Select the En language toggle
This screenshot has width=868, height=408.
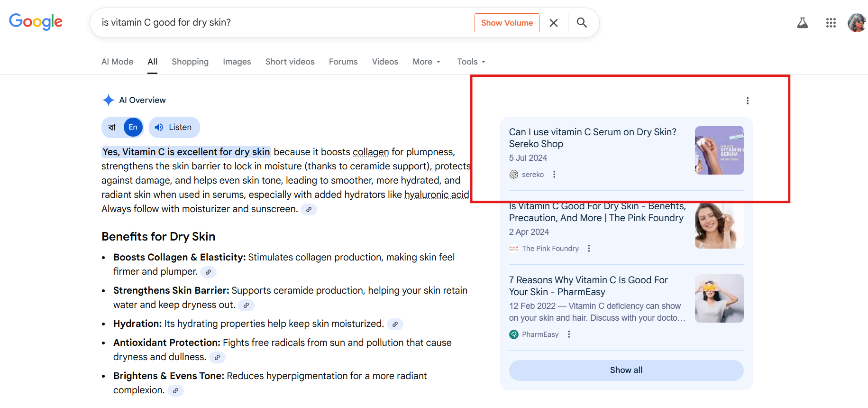point(133,127)
